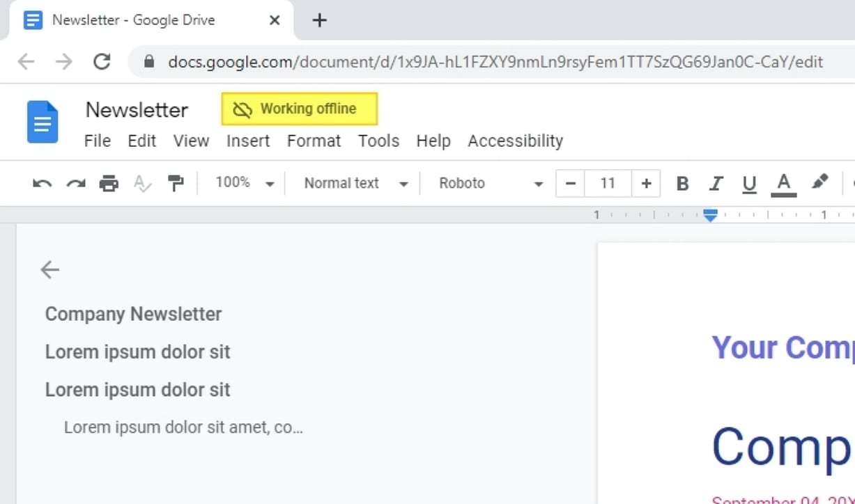Toggle bold formatting
The image size is (855, 504).
tap(681, 183)
